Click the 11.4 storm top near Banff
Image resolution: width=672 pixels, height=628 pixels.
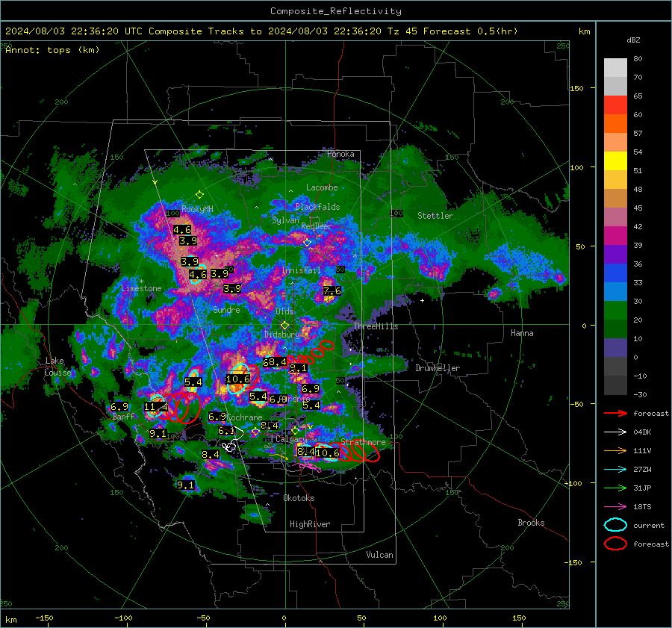(155, 407)
